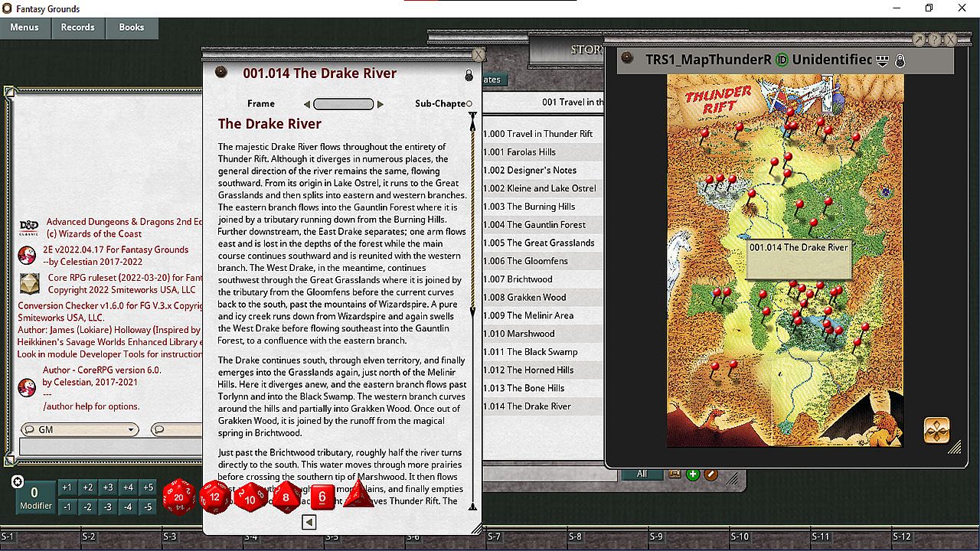Roll the red d20 die
Screen dimensions: 980x551
tap(178, 497)
